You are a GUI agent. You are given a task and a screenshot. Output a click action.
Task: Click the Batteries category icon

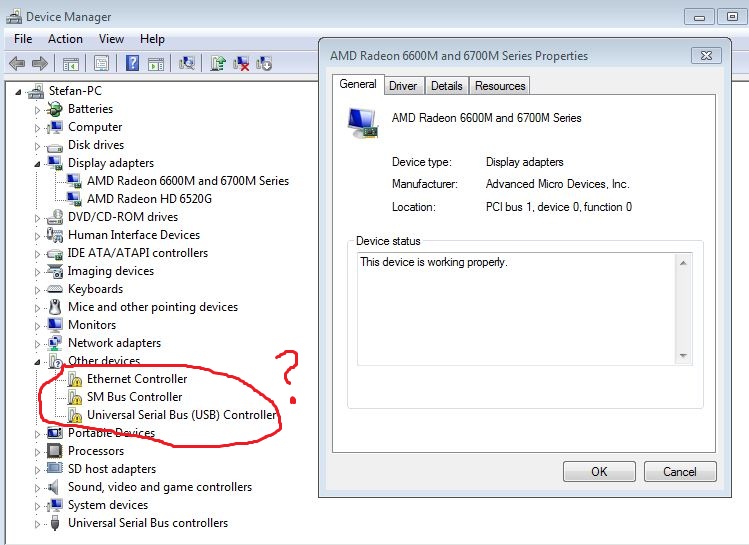pos(54,109)
